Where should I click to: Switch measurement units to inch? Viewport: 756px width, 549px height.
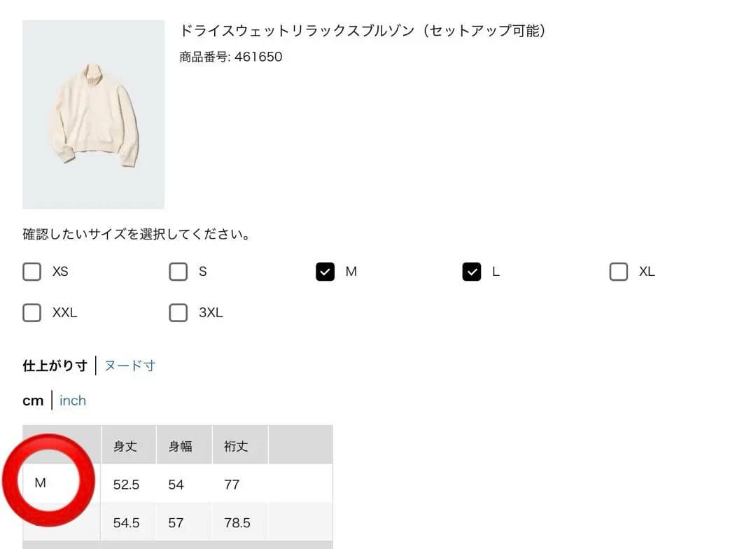point(73,401)
